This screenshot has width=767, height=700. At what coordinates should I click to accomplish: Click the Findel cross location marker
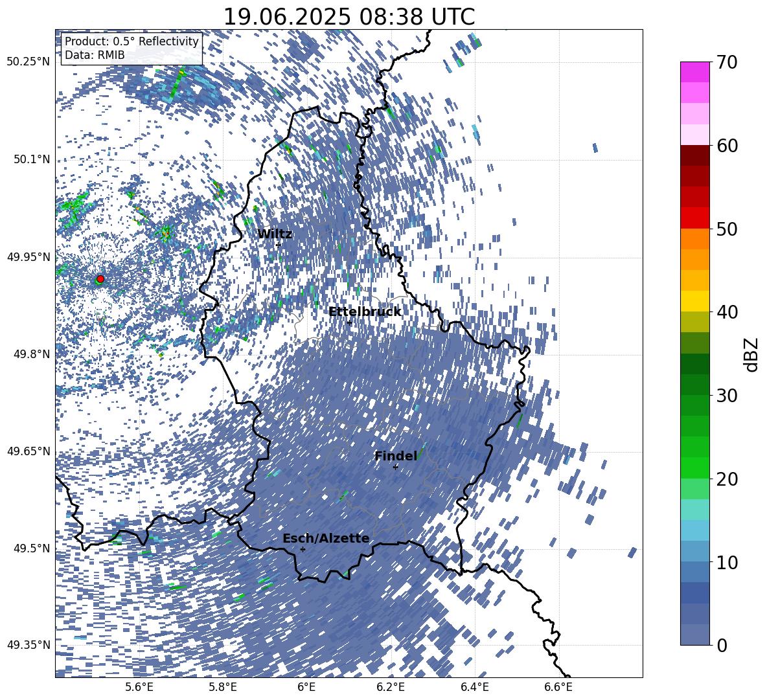(396, 468)
